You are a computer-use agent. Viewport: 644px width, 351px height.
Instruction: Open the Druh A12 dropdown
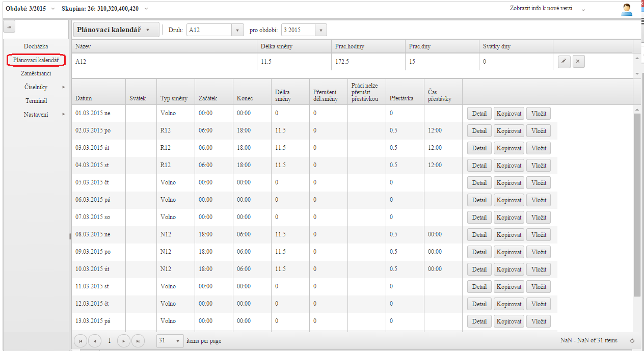pyautogui.click(x=237, y=30)
